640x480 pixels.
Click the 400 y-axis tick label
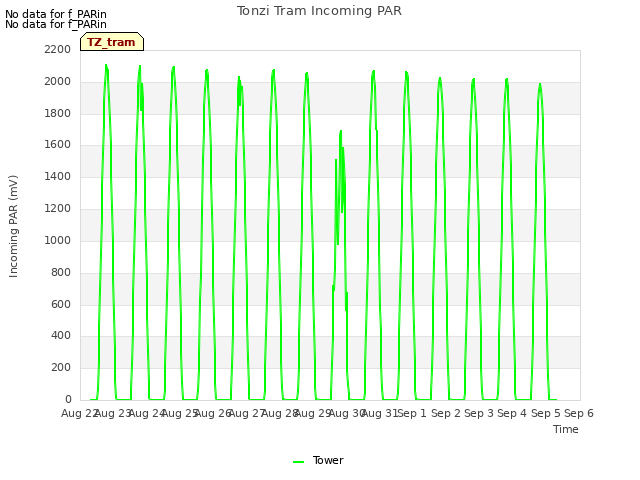pyautogui.click(x=61, y=336)
